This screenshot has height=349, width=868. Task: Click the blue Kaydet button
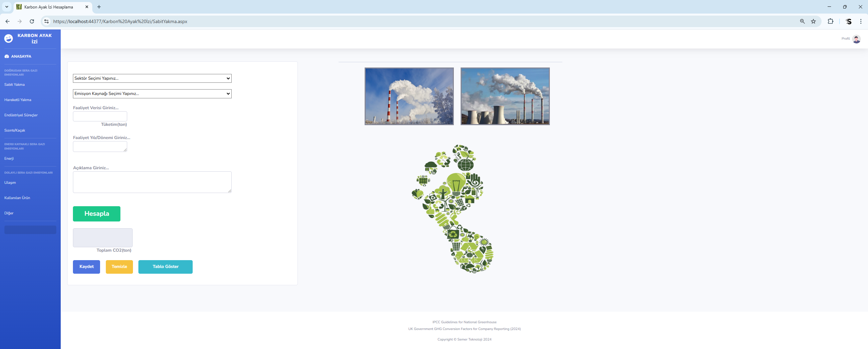pos(86,267)
